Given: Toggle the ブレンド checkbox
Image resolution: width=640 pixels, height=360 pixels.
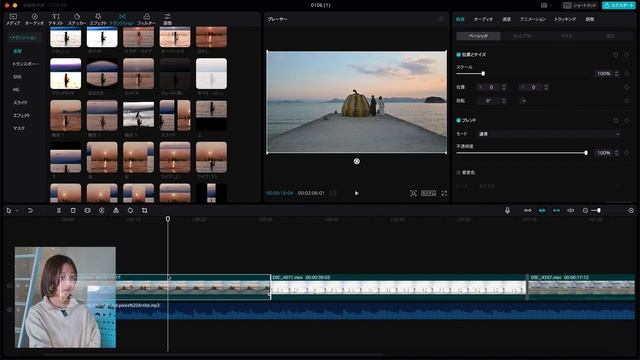Looking at the screenshot, I should 458,120.
